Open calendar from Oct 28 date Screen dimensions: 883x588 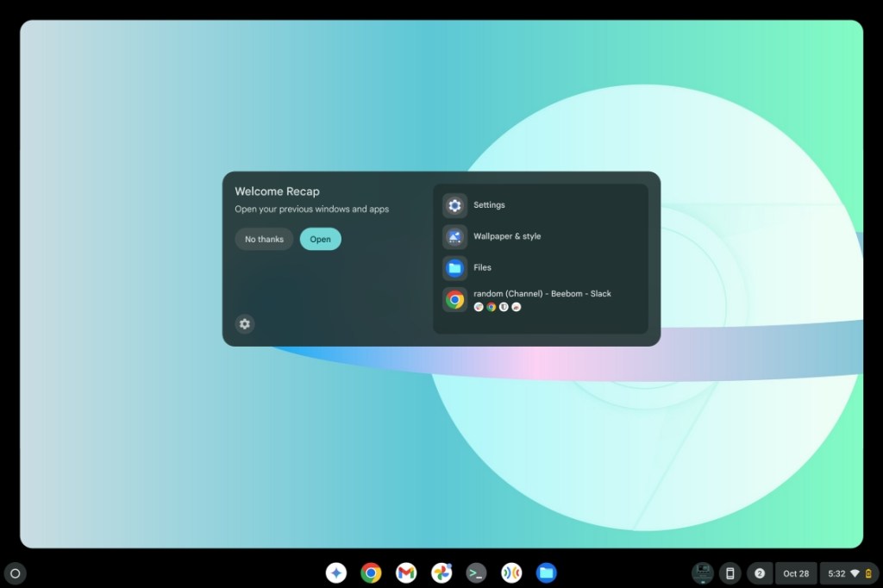(x=796, y=572)
